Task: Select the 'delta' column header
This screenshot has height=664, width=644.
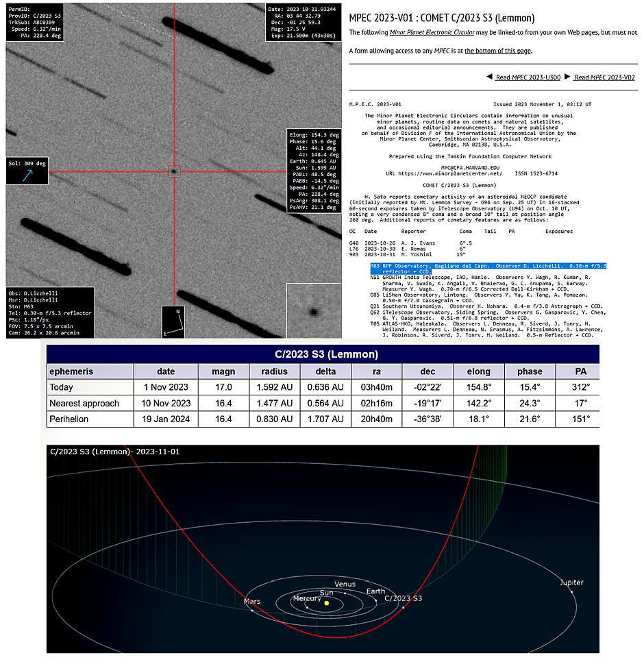Action: [325, 371]
